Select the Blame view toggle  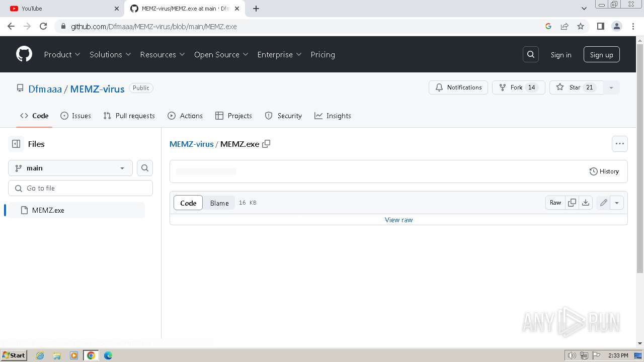pos(219,203)
